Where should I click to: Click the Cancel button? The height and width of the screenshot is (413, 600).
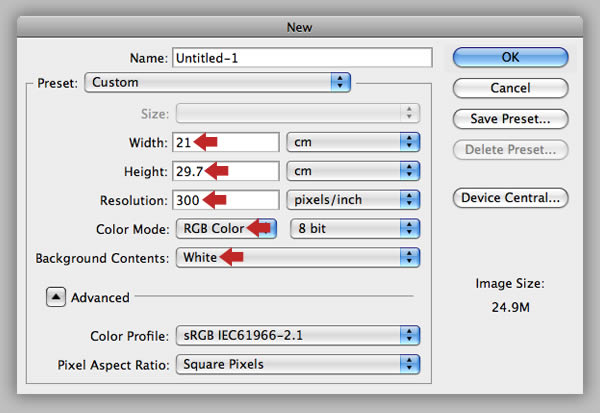510,88
